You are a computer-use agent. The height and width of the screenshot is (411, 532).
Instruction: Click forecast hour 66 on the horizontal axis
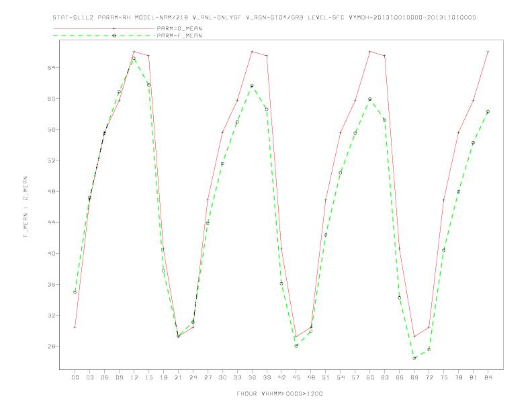pyautogui.click(x=400, y=377)
